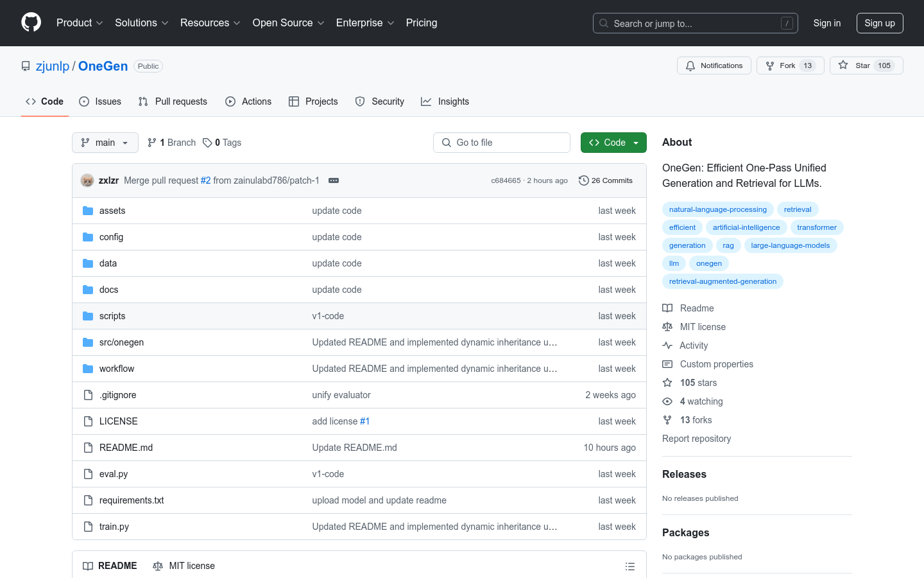Expand the Enterprise menu
This screenshot has width=924, height=578.
tap(365, 23)
